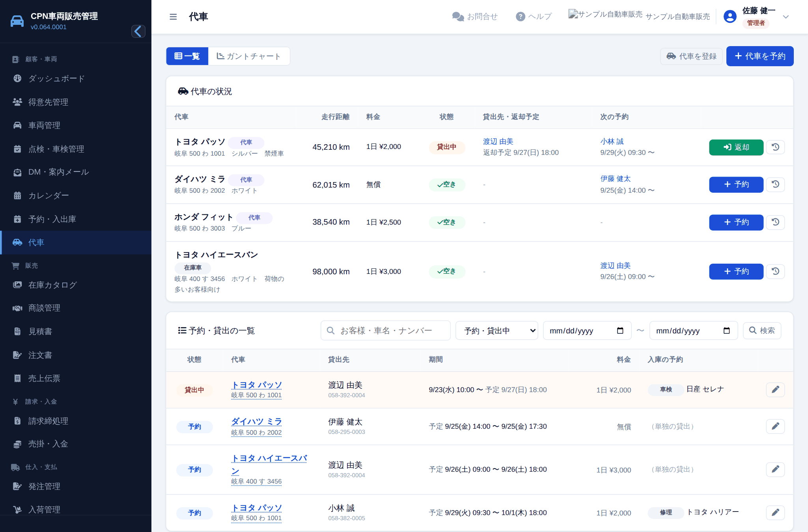Screen dimensions: 808x532
Task: Click the user avatar icon
Action: coord(730,17)
